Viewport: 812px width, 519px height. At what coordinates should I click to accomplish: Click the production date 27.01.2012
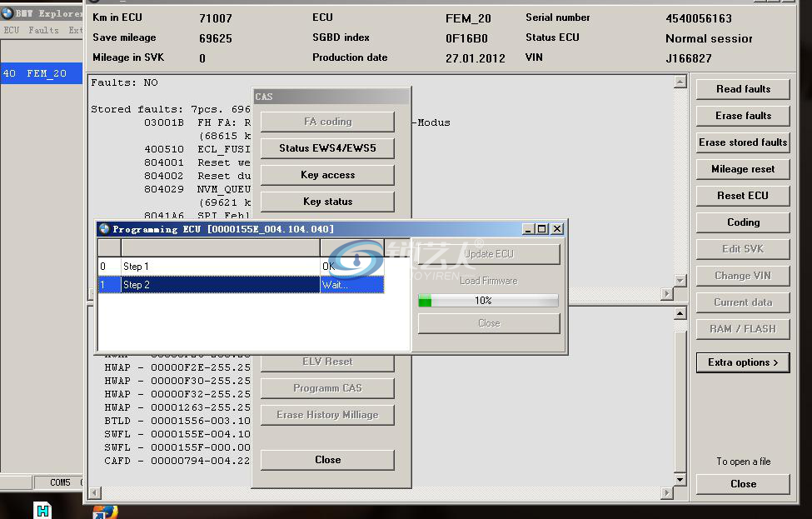tap(476, 58)
